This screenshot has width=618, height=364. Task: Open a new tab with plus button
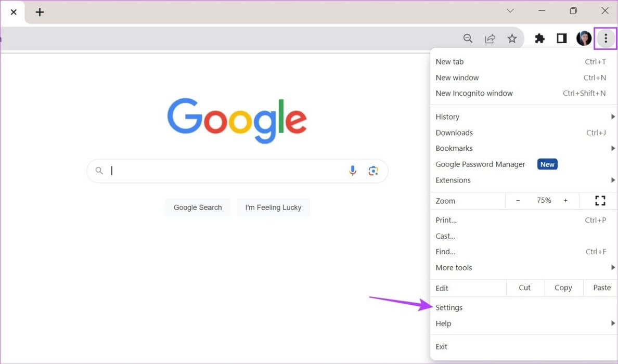[40, 12]
